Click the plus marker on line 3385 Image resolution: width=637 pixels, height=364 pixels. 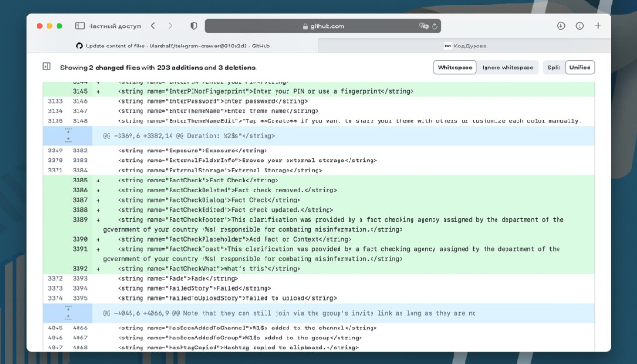98,181
